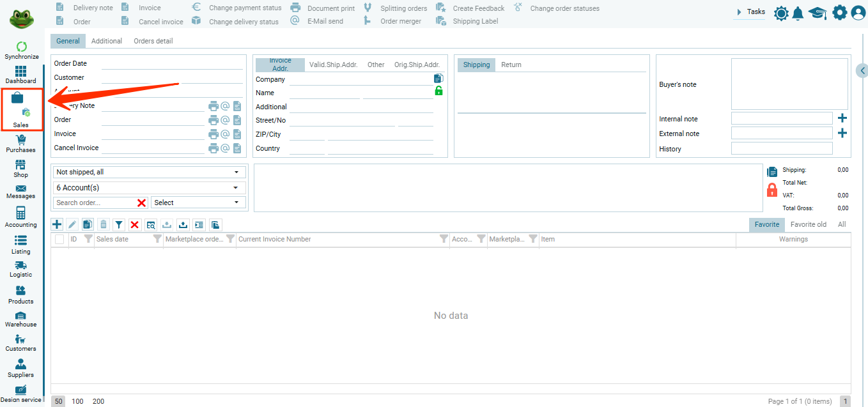
Task: Switch to the Orders detail tab
Action: [153, 41]
